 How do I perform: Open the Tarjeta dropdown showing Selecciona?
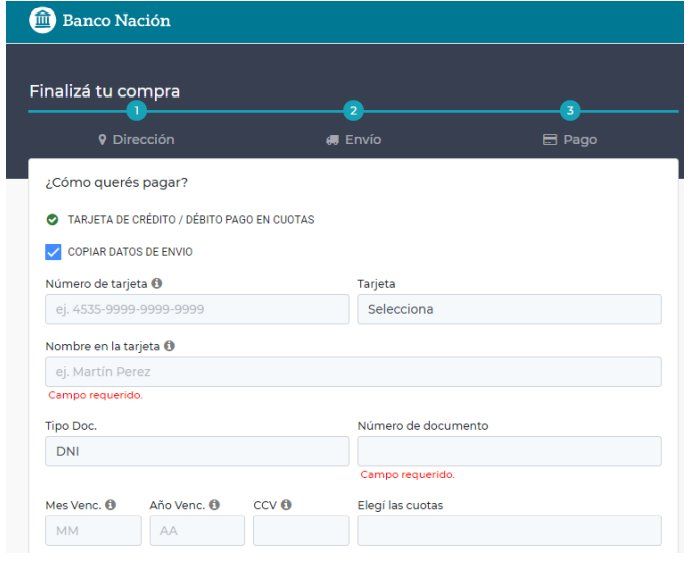(x=509, y=309)
